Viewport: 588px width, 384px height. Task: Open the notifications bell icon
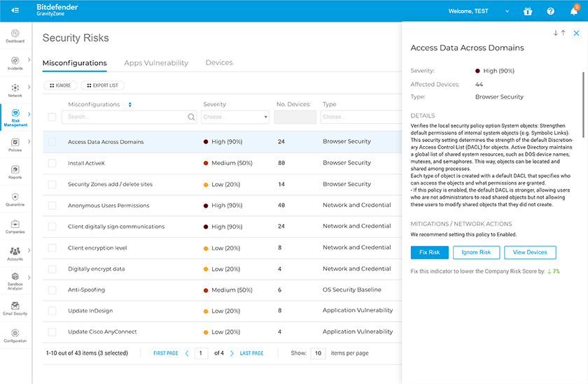[574, 10]
